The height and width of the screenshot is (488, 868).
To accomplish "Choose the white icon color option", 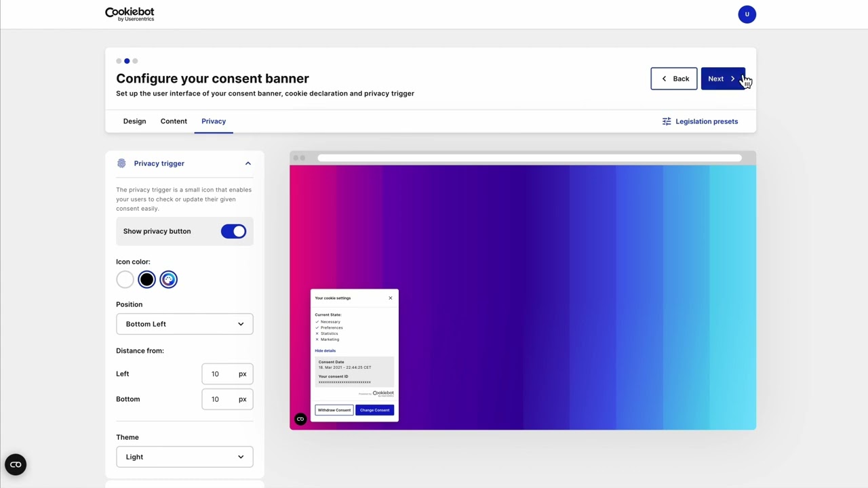I will click(x=125, y=279).
